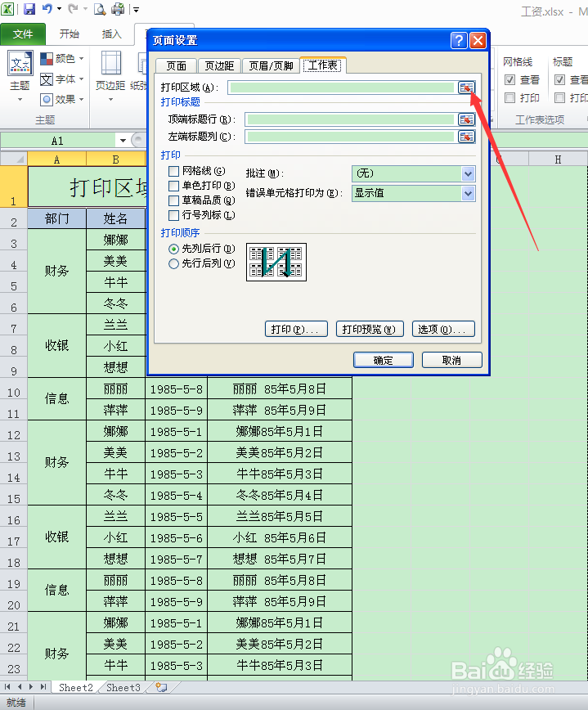Open the 文件 (File) tab
The width and height of the screenshot is (588, 710).
(23, 34)
